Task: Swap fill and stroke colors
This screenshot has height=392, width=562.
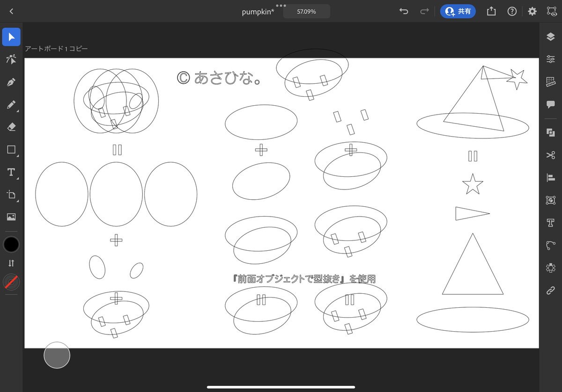Action: tap(11, 263)
